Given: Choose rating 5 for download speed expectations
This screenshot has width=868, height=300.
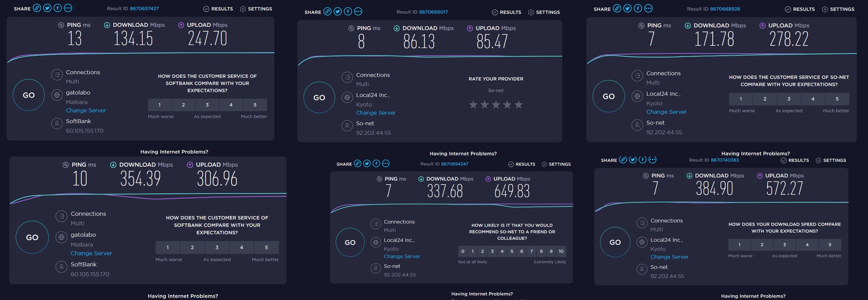Looking at the screenshot, I should click(829, 245).
